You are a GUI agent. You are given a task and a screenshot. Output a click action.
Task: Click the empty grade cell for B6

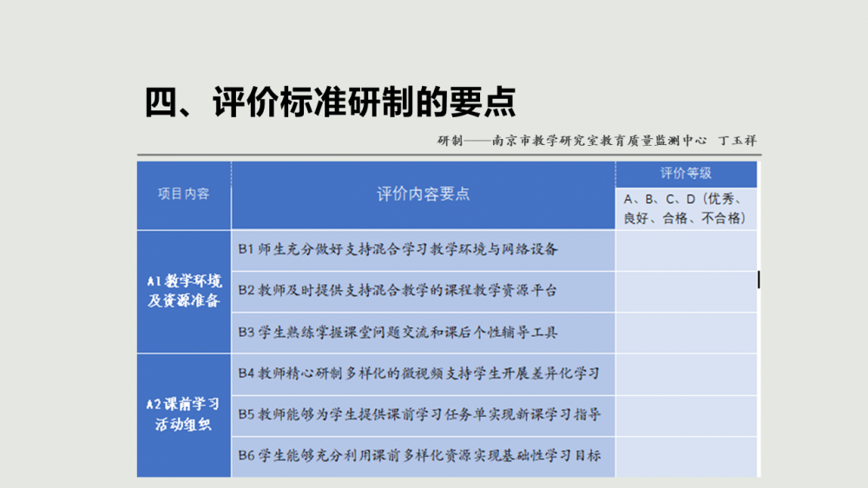pyautogui.click(x=686, y=456)
